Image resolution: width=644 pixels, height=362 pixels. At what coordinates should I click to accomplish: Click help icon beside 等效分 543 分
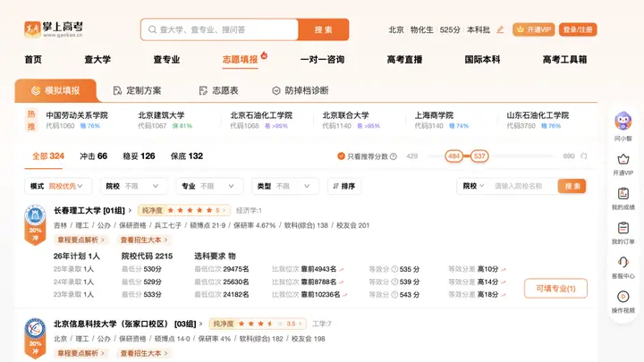[x=394, y=295]
